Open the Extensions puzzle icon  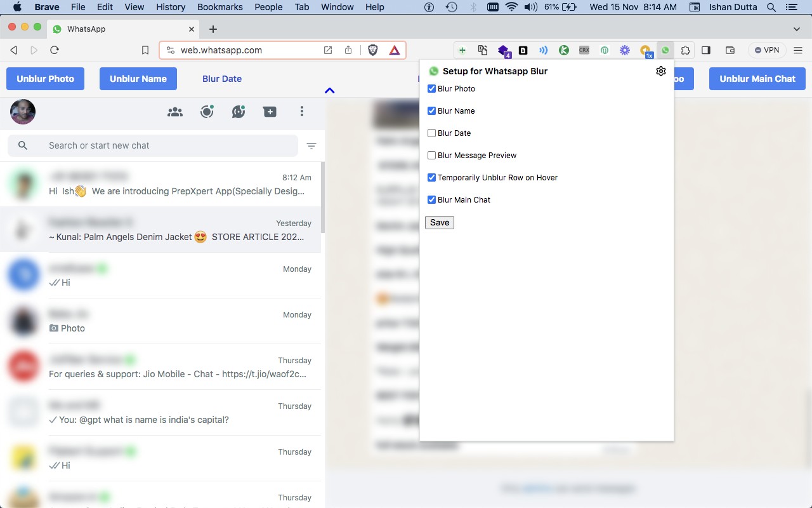point(685,50)
